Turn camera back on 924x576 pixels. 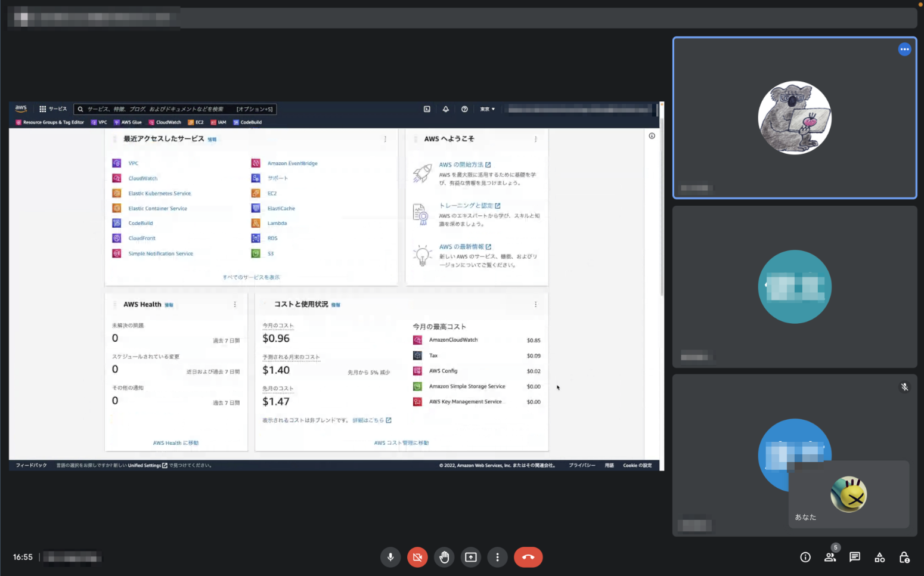(x=417, y=557)
